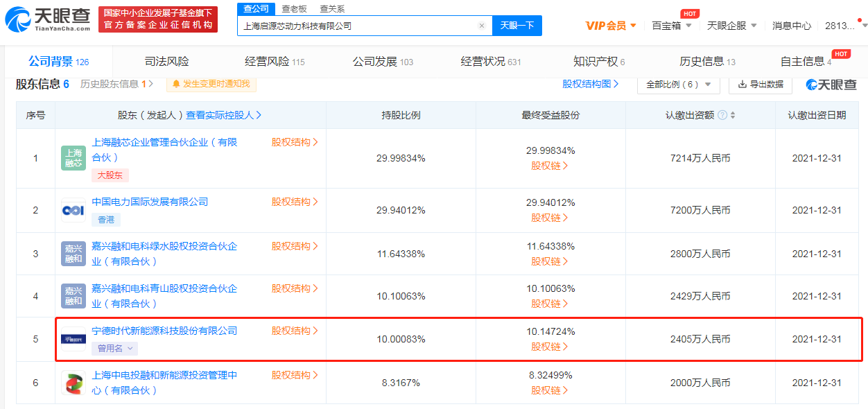Screen dimensions: 868x409
Task: Expand the 曾用名 dropdown for 宁德时代
Action: tap(114, 349)
